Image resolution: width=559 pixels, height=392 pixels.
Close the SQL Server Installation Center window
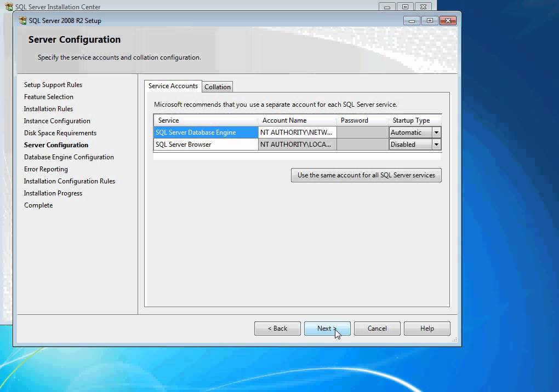pos(423,7)
